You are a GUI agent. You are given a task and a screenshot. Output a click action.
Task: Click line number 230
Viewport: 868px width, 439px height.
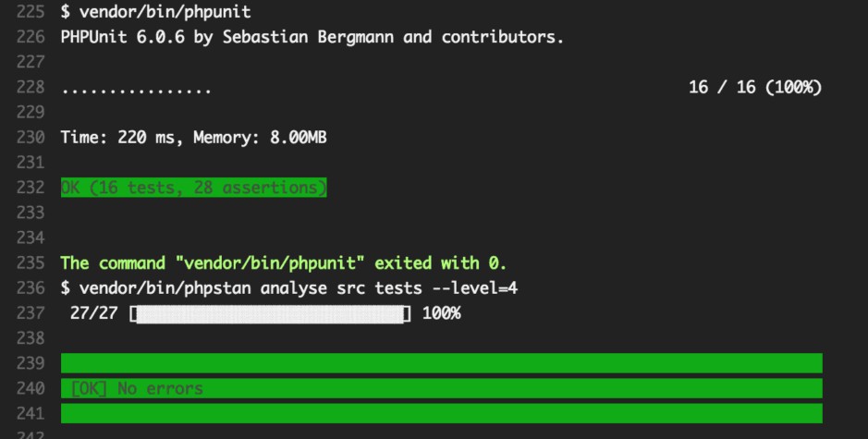(x=31, y=138)
